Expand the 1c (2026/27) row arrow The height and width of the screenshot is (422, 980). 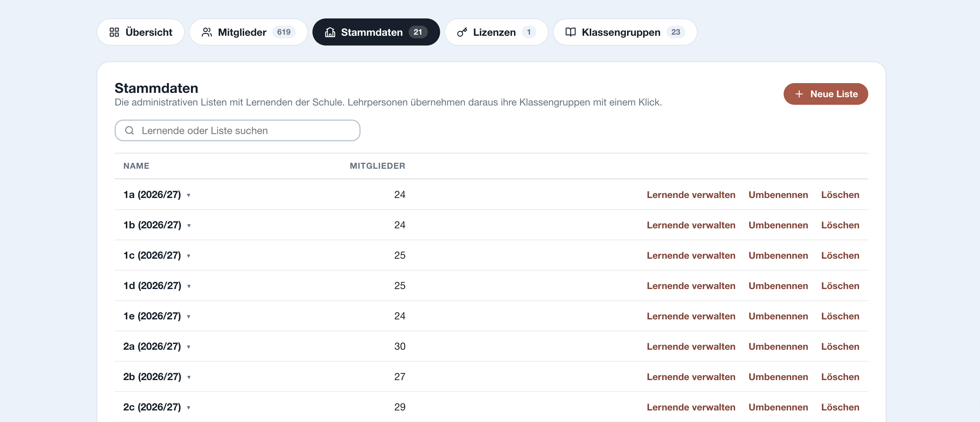tap(188, 256)
